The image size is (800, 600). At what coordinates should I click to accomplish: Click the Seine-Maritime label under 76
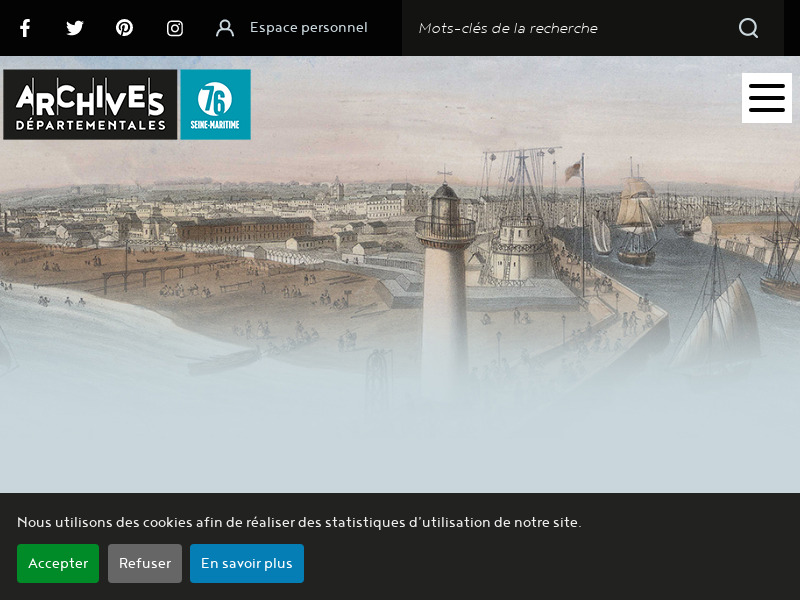[x=216, y=125]
